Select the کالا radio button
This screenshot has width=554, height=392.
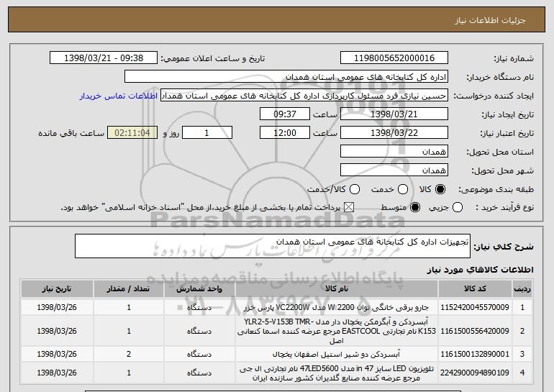[x=440, y=189]
